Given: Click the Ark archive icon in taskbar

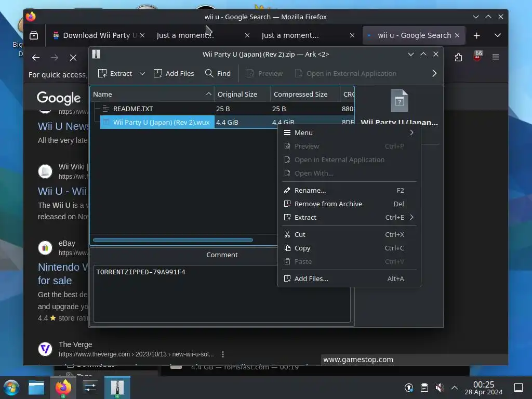Looking at the screenshot, I should pyautogui.click(x=117, y=388).
